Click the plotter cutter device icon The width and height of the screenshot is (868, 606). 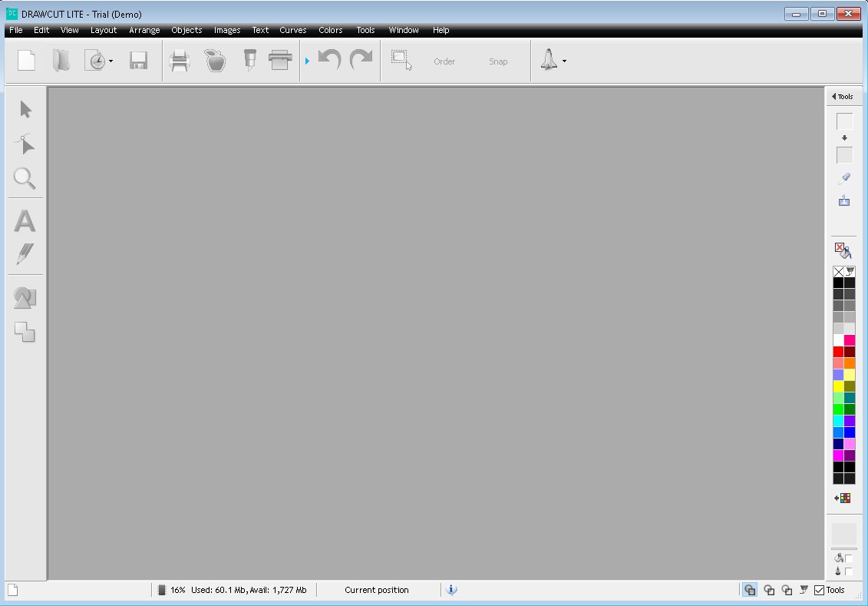[x=280, y=60]
